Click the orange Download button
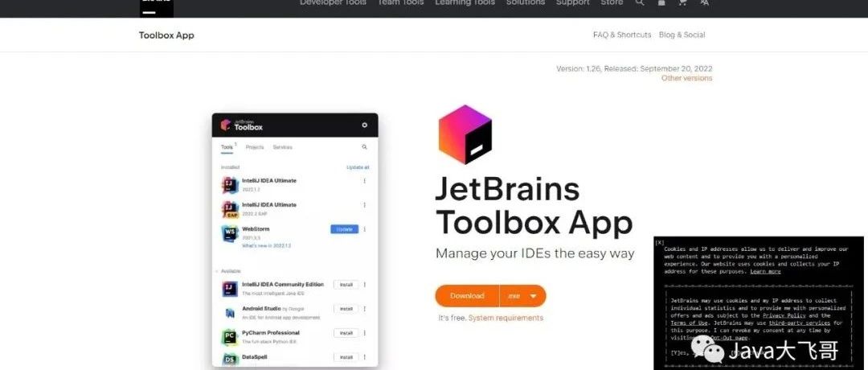 467,296
